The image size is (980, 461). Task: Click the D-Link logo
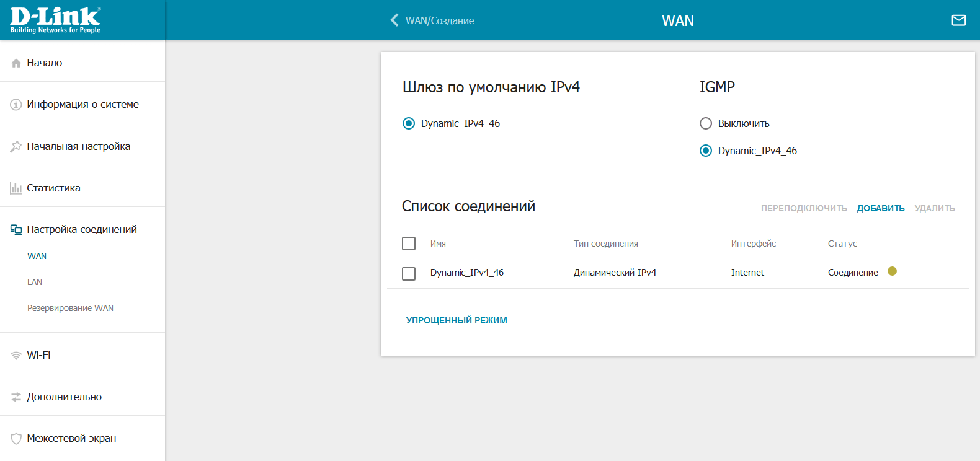55,20
